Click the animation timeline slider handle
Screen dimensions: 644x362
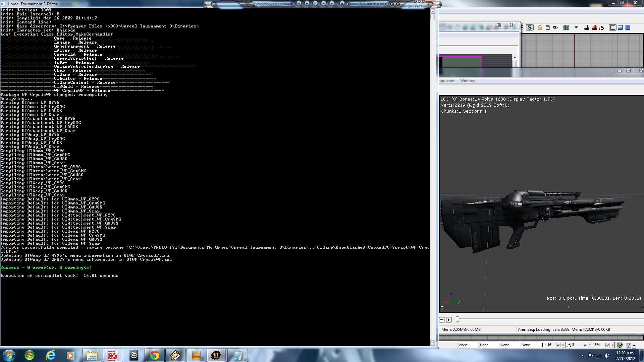pyautogui.click(x=458, y=319)
